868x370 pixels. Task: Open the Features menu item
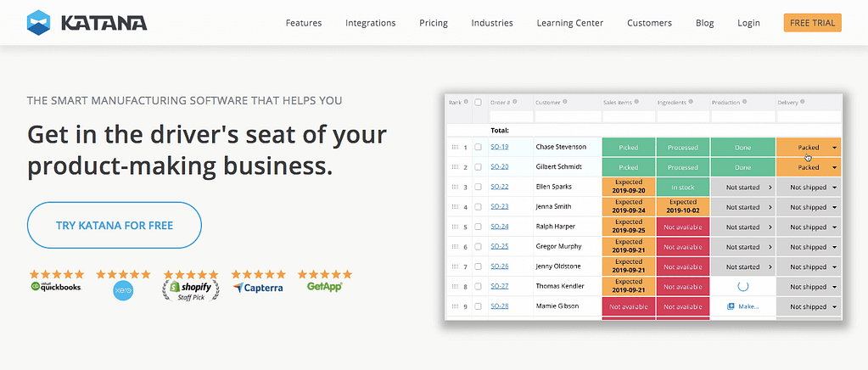pyautogui.click(x=304, y=23)
